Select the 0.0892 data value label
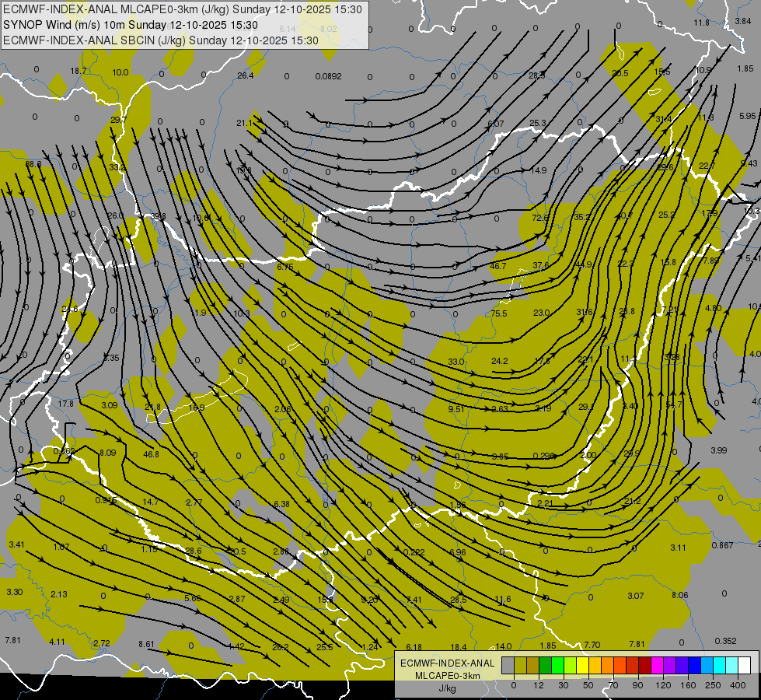The width and height of the screenshot is (761, 700). 328,76
